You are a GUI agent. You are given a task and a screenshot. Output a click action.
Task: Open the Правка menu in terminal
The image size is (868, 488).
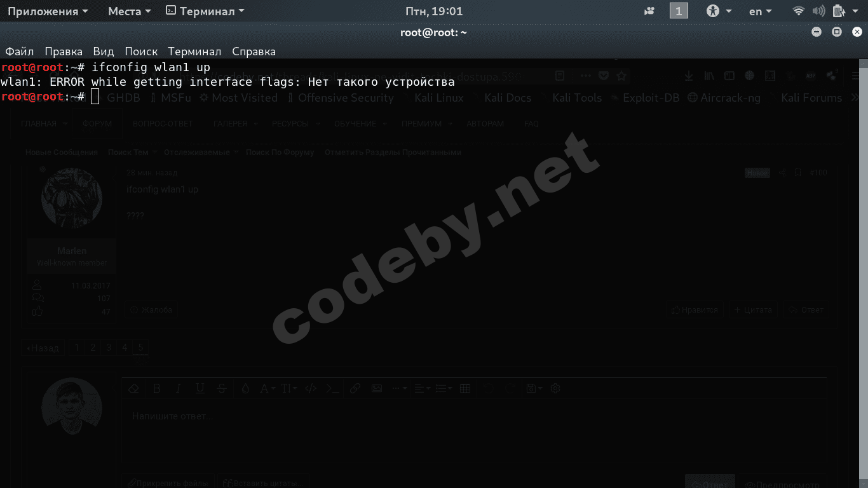pos(64,51)
